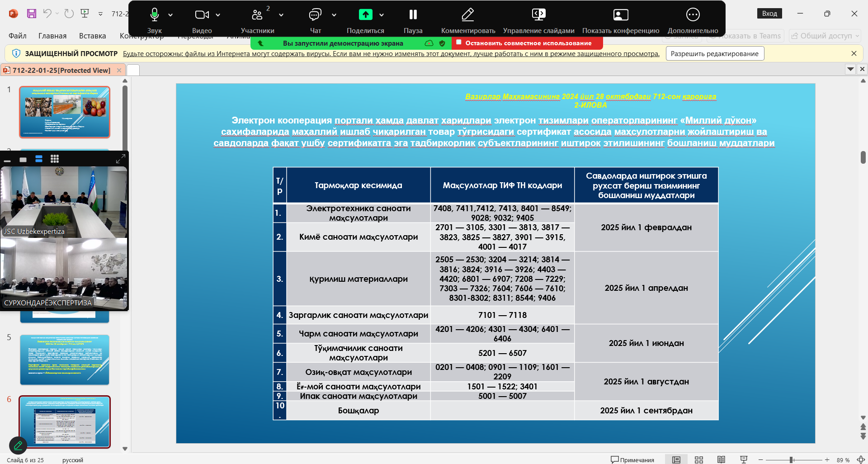Start Slide Show from status bar
This screenshot has width=868, height=464.
744,459
